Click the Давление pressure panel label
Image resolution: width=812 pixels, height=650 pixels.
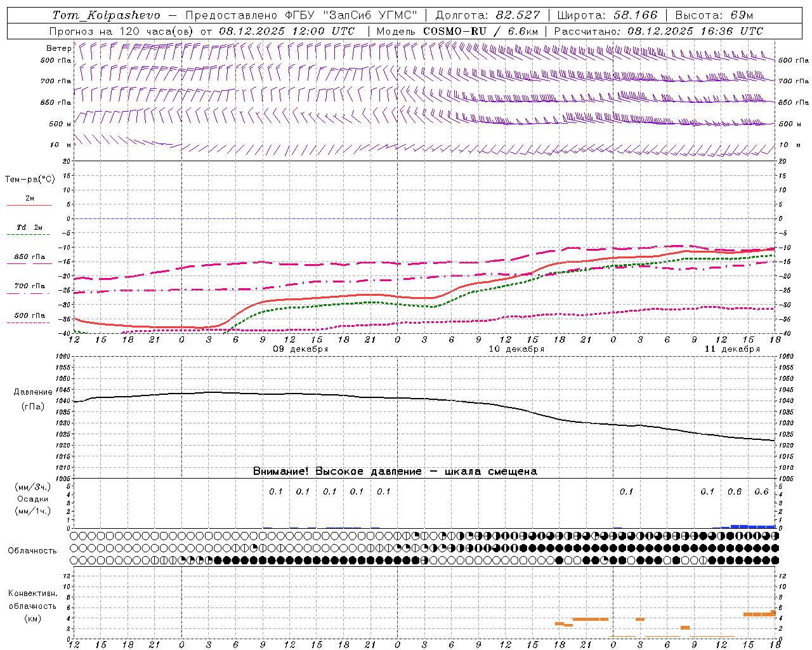pos(33,392)
